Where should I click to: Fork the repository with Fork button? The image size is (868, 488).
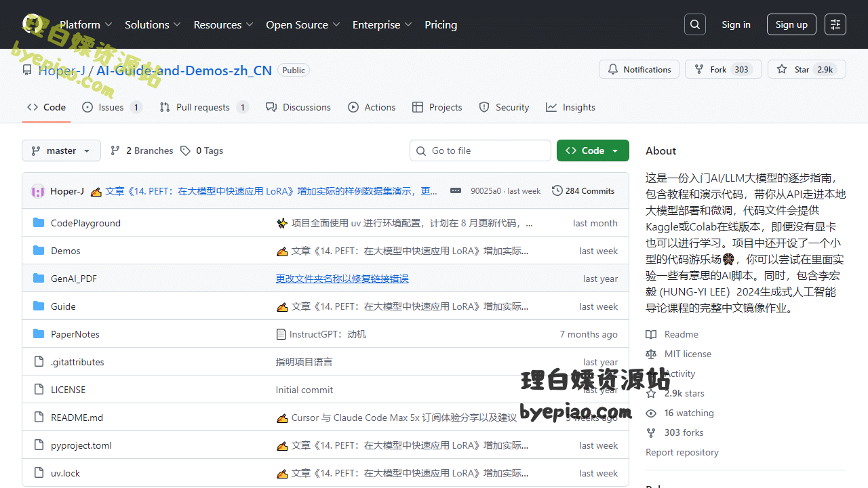coord(724,69)
